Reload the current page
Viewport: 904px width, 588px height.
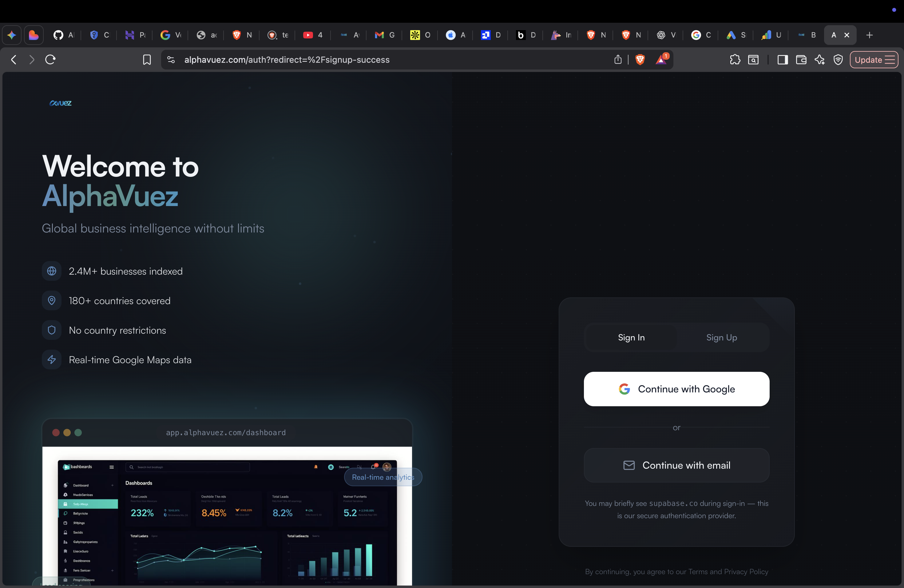pyautogui.click(x=50, y=60)
